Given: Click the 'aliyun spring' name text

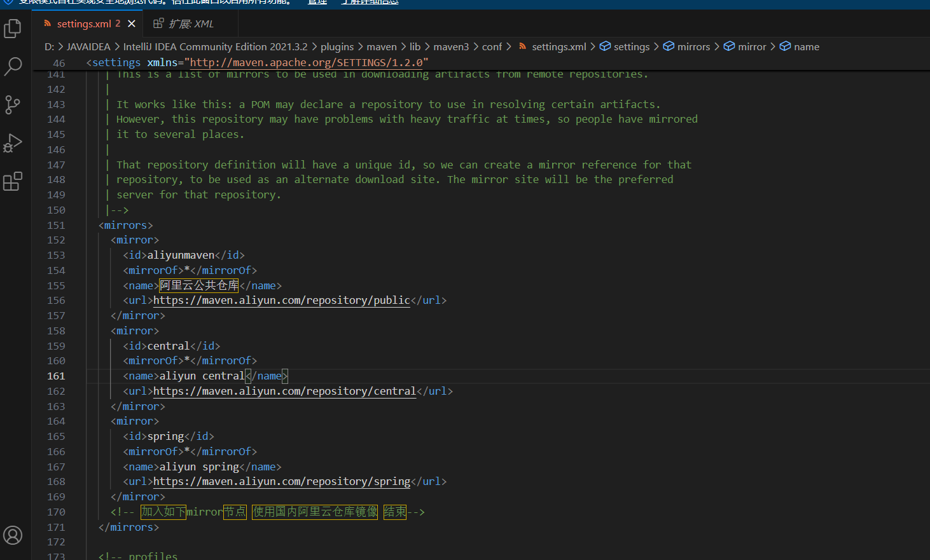Looking at the screenshot, I should [x=199, y=467].
